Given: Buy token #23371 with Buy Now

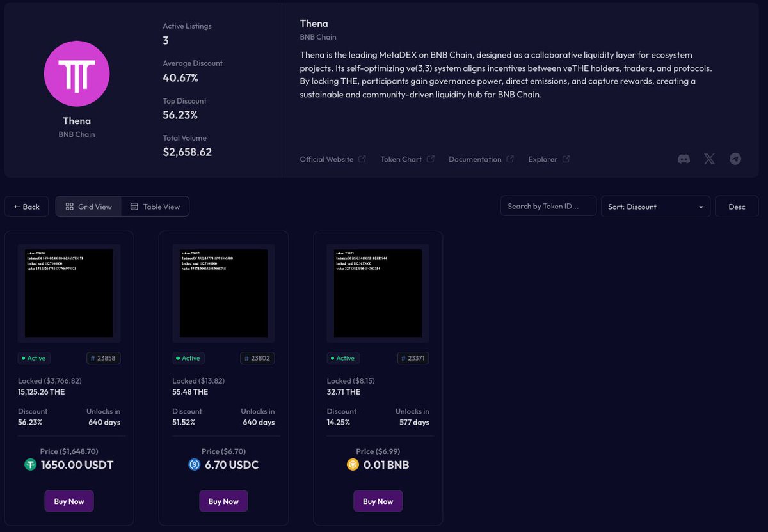Looking at the screenshot, I should coord(378,501).
